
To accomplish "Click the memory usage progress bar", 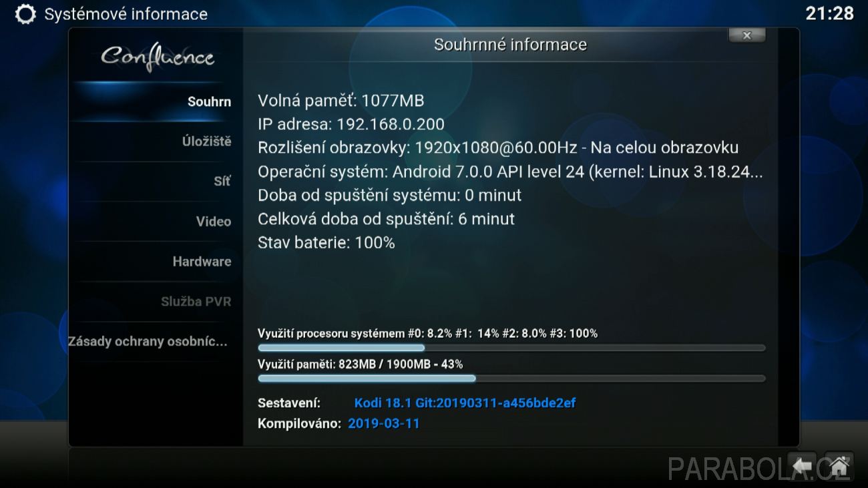I will (511, 379).
